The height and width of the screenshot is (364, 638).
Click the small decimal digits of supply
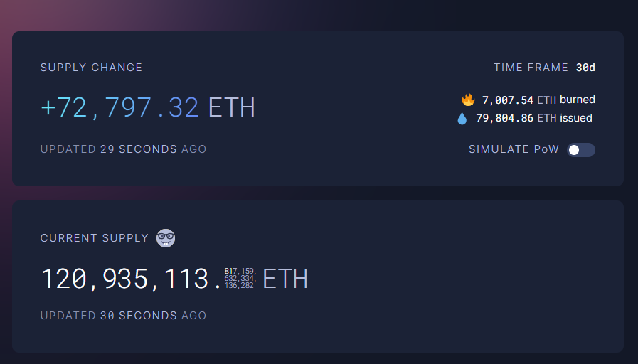pos(240,278)
